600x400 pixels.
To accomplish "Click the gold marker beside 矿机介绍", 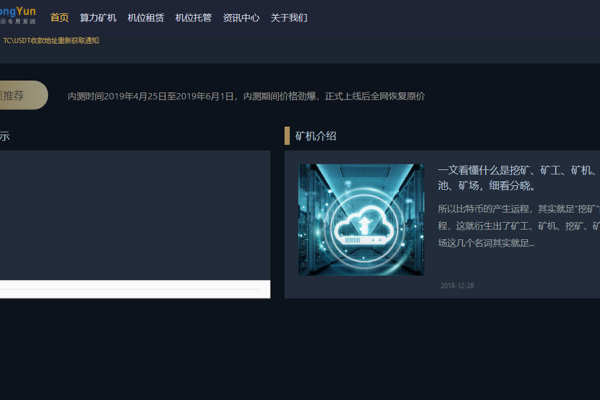I will point(287,136).
